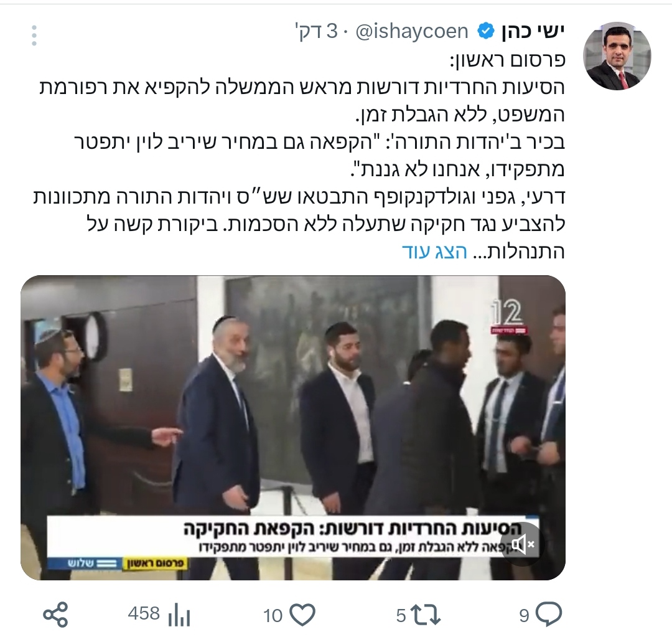672x642 pixels.
Task: Click the reply count number 9
Action: point(525,616)
